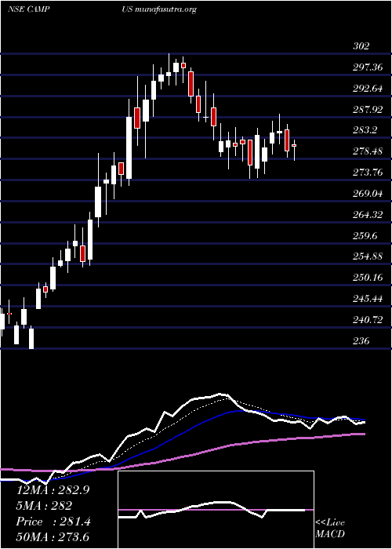The image size is (392, 549).
Task: Click the '50MA : 273.6' readout
Action: tap(53, 536)
